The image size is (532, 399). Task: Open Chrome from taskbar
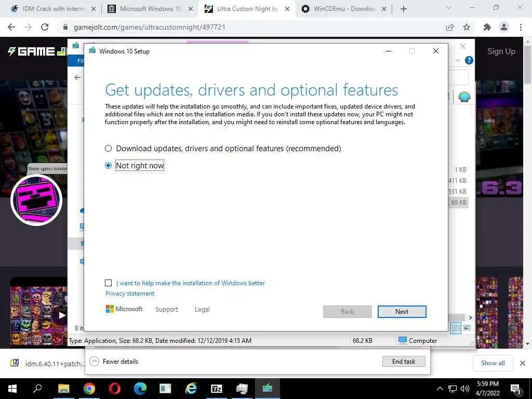(x=89, y=389)
